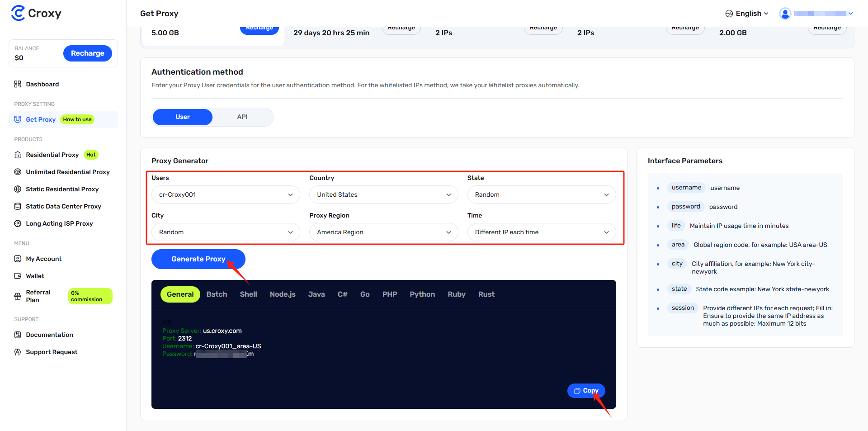This screenshot has width=868, height=431.
Task: Click the username parameter tag
Action: point(686,188)
